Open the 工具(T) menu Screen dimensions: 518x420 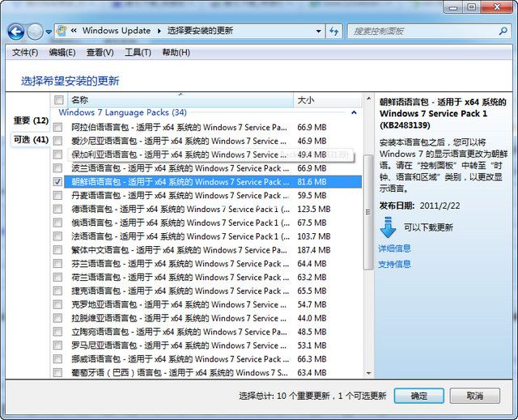coord(138,53)
